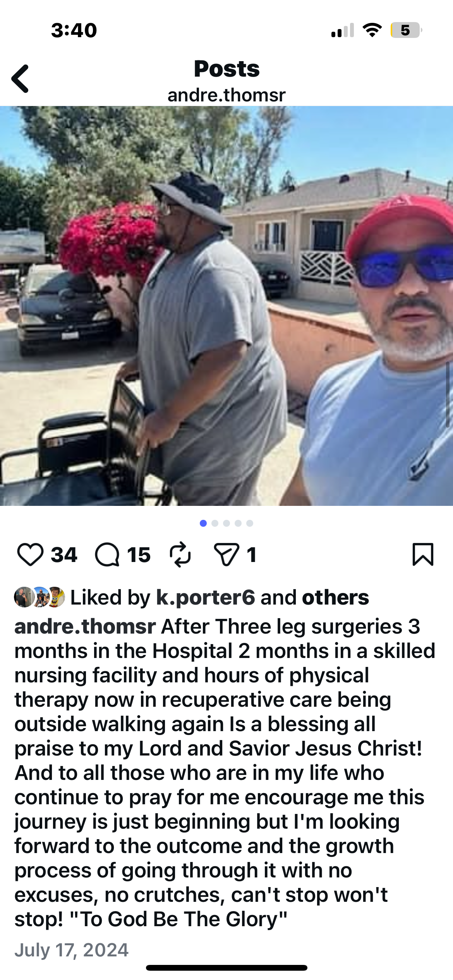
Task: Tap the Wi-Fi status icon
Action: pos(372,30)
